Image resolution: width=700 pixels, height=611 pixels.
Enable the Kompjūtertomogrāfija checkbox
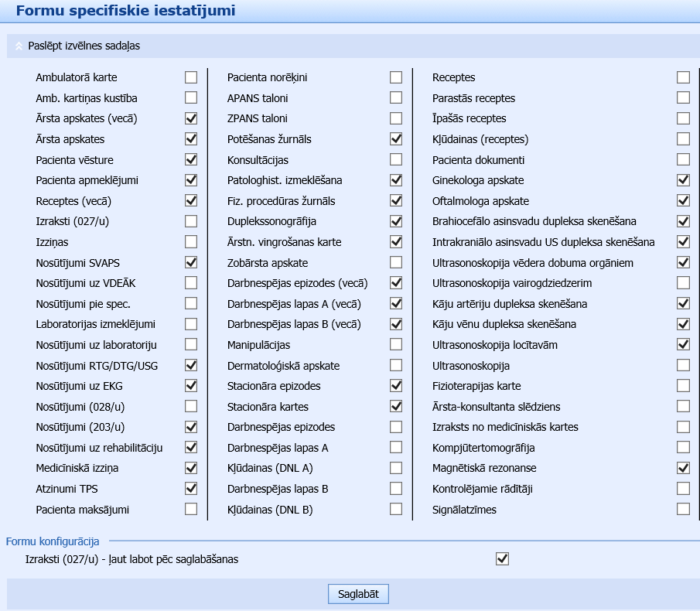pyautogui.click(x=683, y=447)
